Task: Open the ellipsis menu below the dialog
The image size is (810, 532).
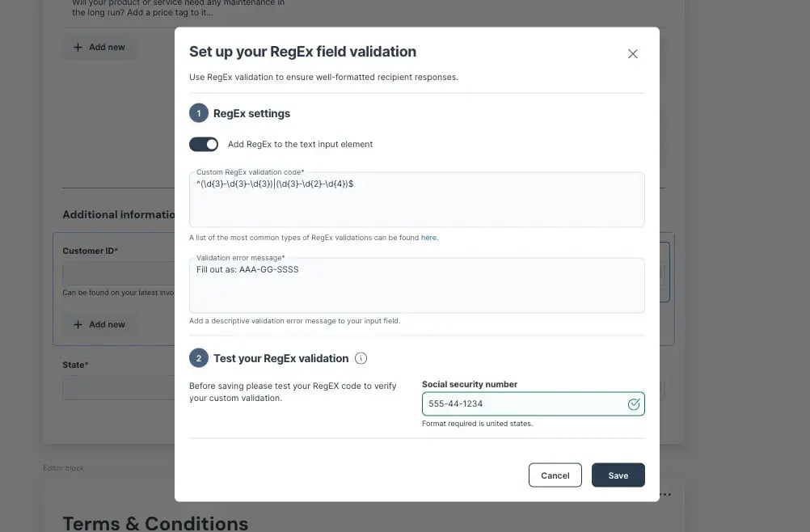Action: (666, 493)
